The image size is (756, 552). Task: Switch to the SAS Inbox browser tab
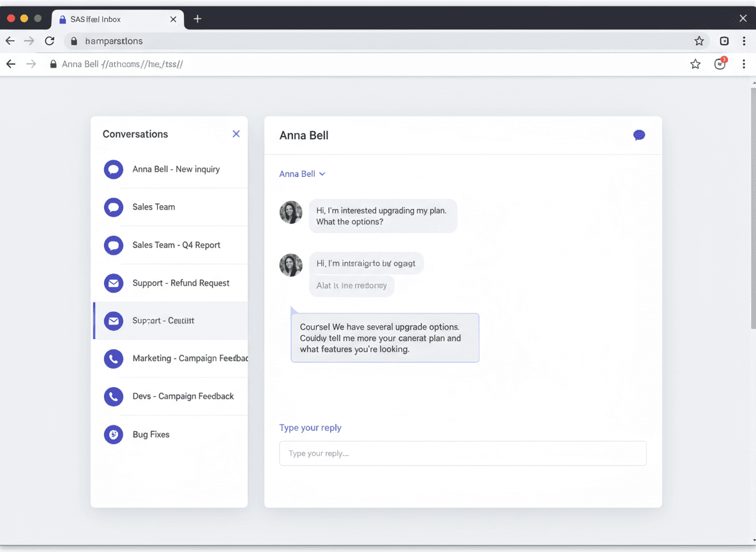115,19
